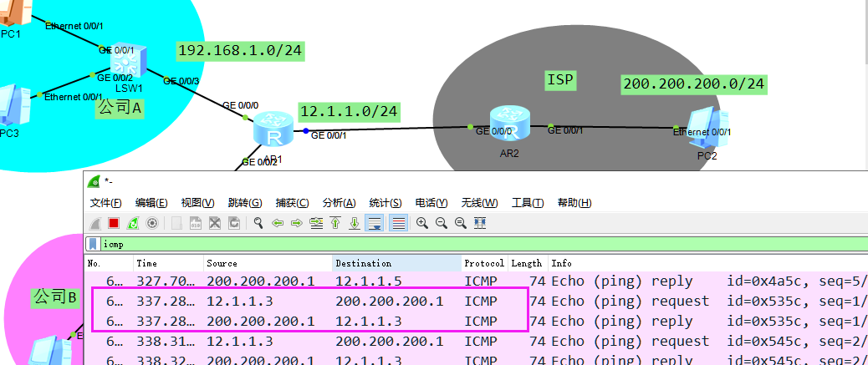Toggle auto-scroll during live capture

coord(375,223)
